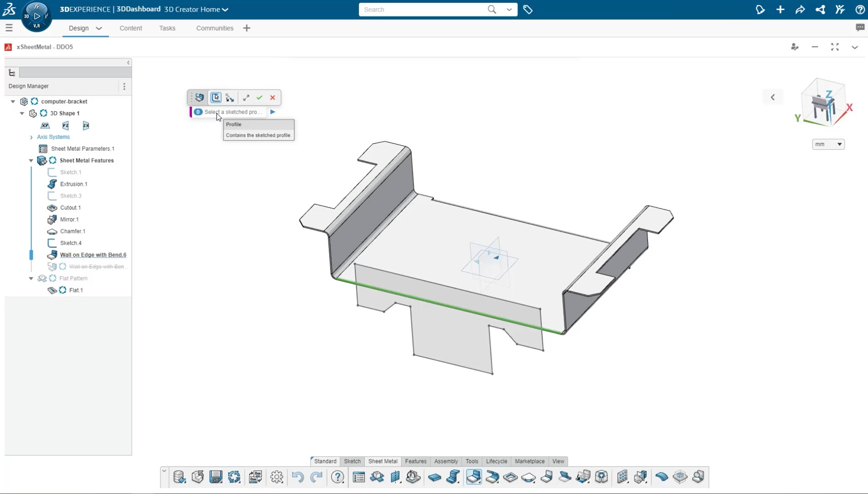The height and width of the screenshot is (494, 868).
Task: Click the search input field
Action: (422, 10)
